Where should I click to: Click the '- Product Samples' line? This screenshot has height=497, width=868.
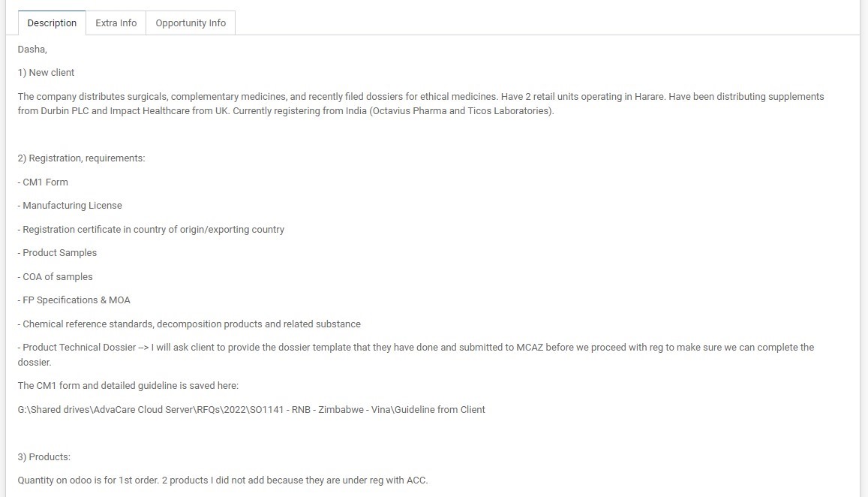[57, 253]
